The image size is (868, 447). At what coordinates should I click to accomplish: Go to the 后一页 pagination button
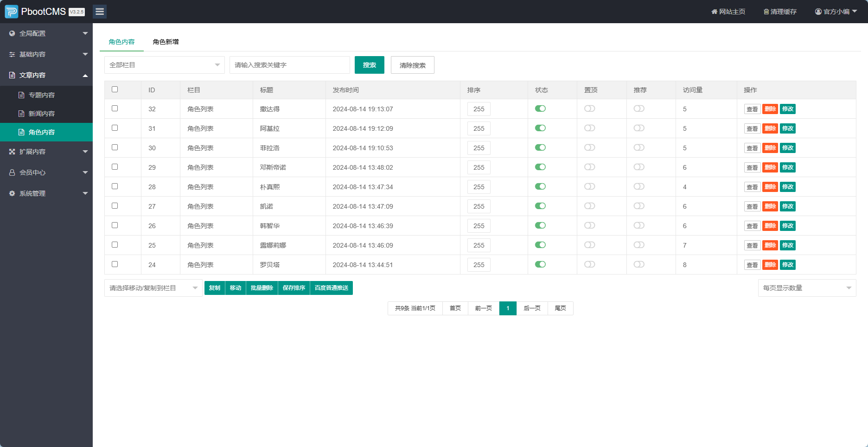532,308
